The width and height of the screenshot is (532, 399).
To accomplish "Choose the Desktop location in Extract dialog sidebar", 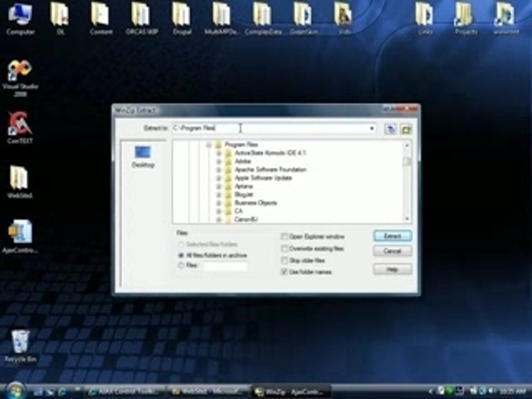I will (x=143, y=157).
